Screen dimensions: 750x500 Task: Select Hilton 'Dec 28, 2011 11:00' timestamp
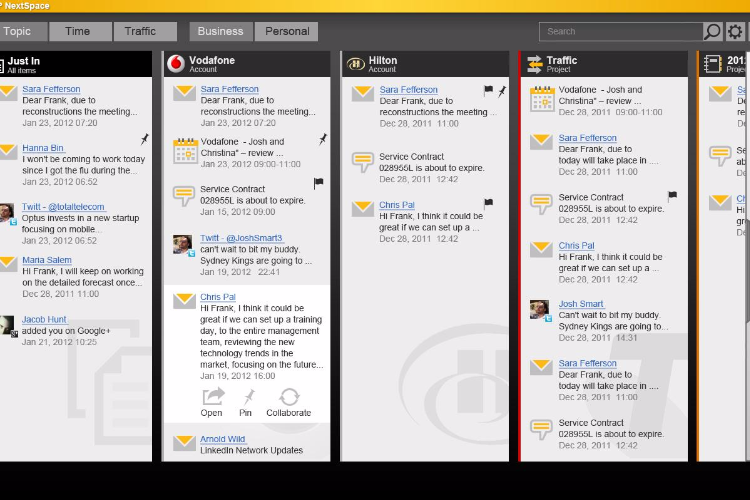click(x=419, y=123)
